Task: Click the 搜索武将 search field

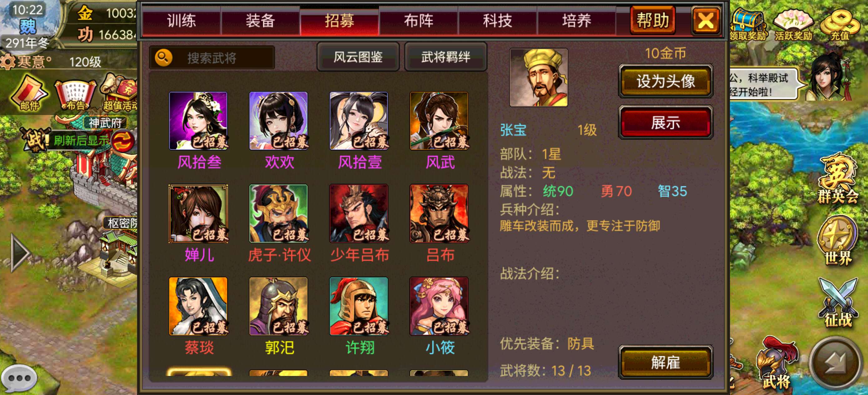Action: pyautogui.click(x=212, y=58)
